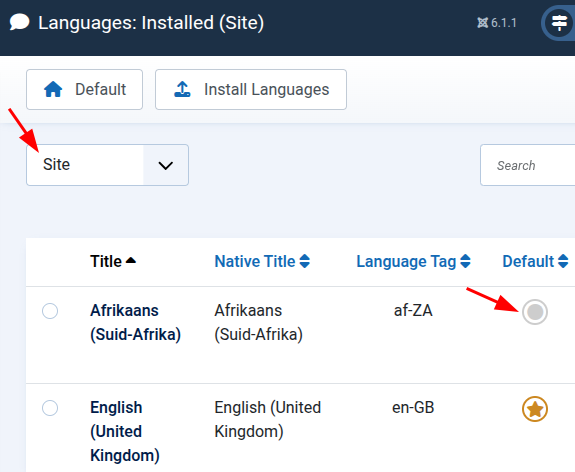This screenshot has width=575, height=472.
Task: Open the Site client dropdown
Action: tap(107, 165)
